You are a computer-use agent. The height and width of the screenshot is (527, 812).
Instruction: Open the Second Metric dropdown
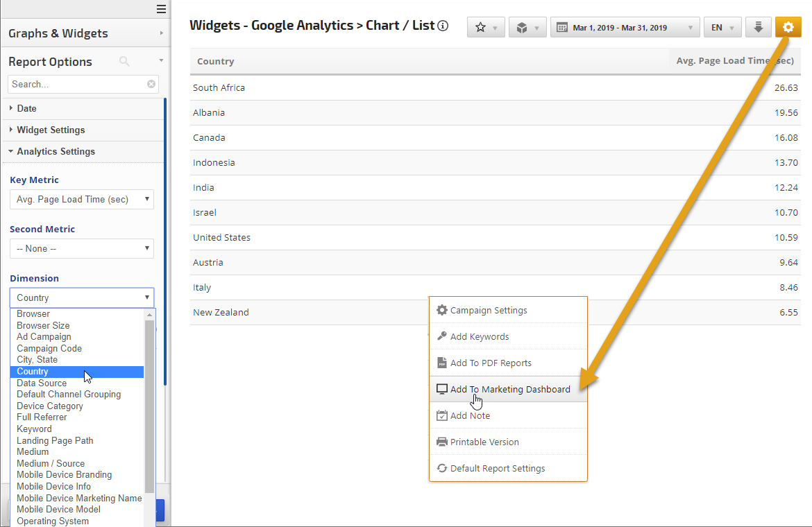[x=82, y=249]
